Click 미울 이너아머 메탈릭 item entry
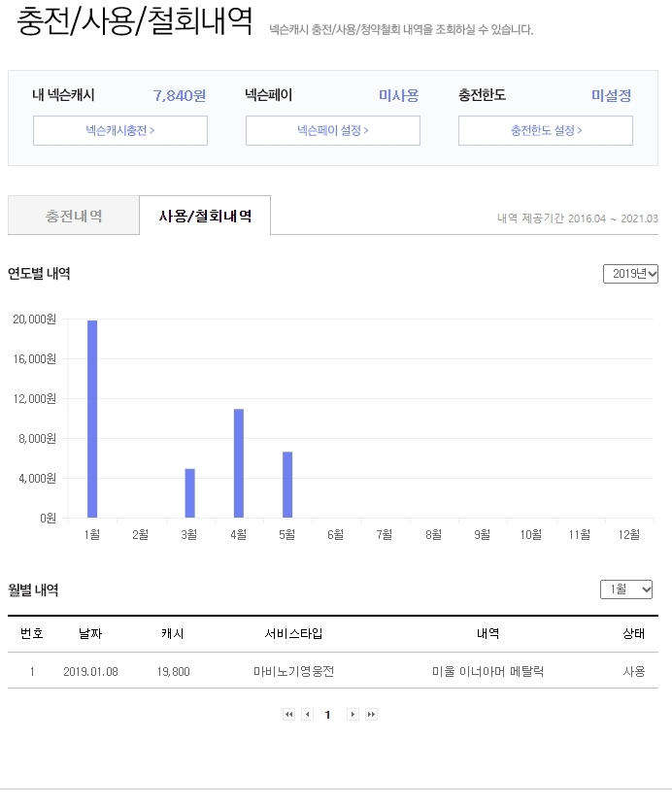The width and height of the screenshot is (672, 807). 487,671
